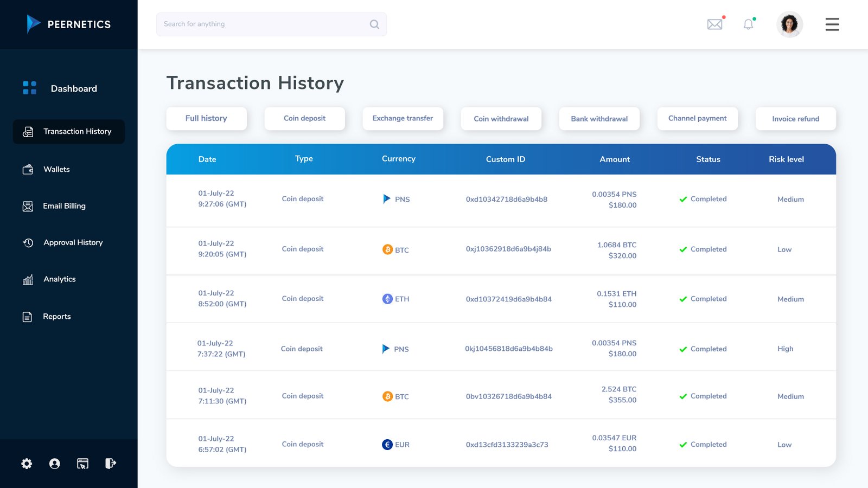Click the Full history button

pos(206,119)
